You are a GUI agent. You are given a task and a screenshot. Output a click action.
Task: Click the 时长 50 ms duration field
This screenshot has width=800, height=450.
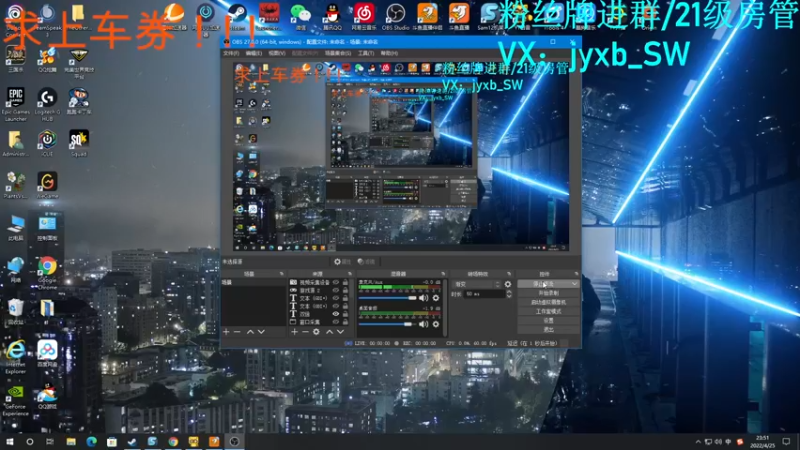[484, 294]
